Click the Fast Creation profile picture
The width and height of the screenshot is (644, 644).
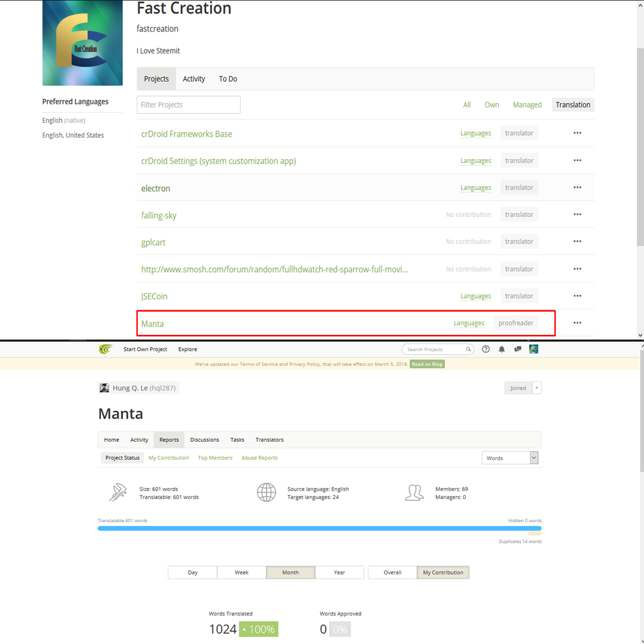point(82,43)
